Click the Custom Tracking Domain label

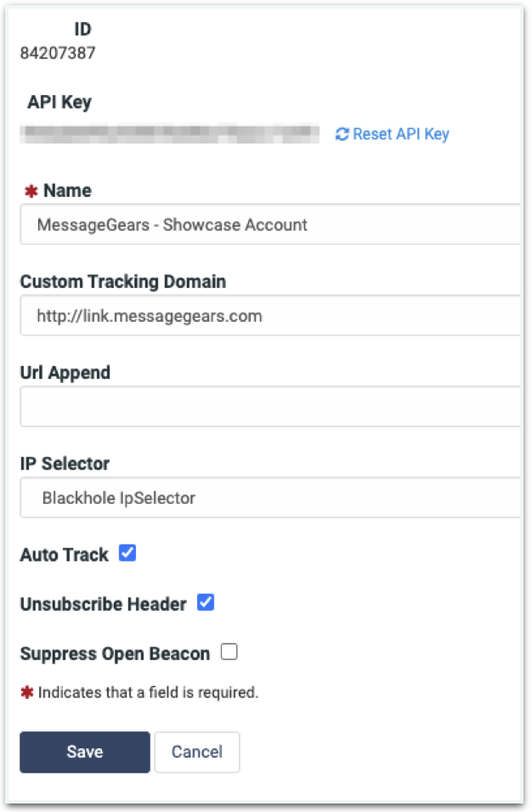coord(122,282)
